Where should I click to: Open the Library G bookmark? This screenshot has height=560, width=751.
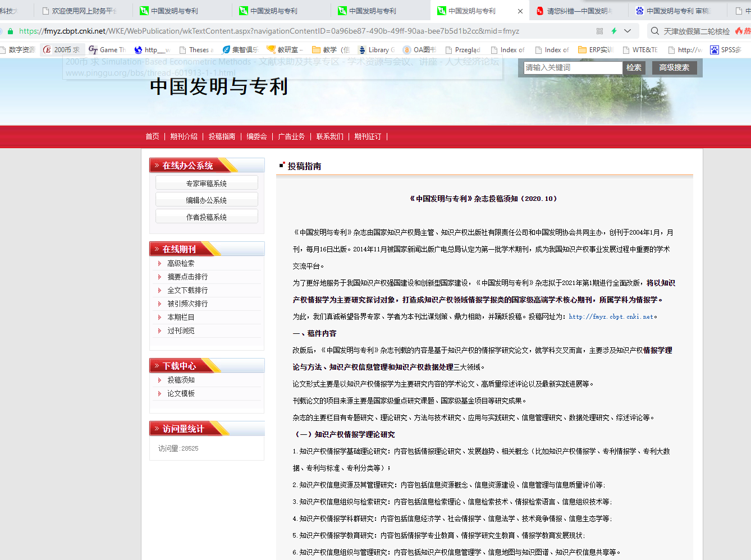pos(377,50)
